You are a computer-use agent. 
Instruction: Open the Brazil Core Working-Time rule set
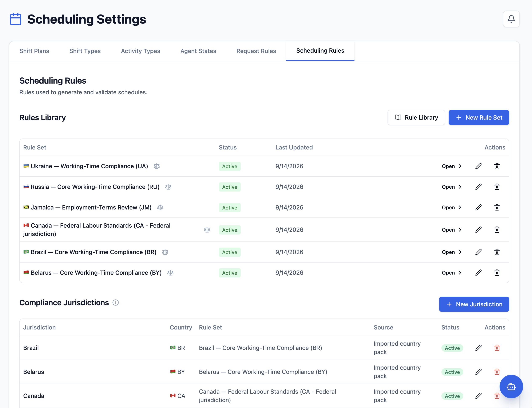452,252
